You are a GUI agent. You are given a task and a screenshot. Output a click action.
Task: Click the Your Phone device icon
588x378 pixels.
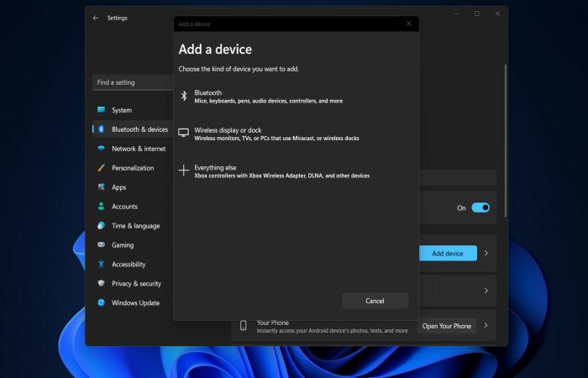(x=243, y=326)
